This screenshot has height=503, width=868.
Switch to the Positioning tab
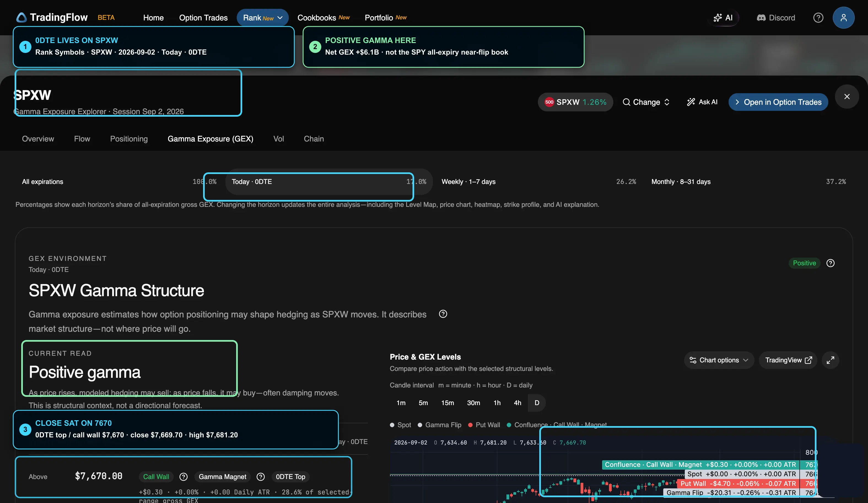pos(129,139)
